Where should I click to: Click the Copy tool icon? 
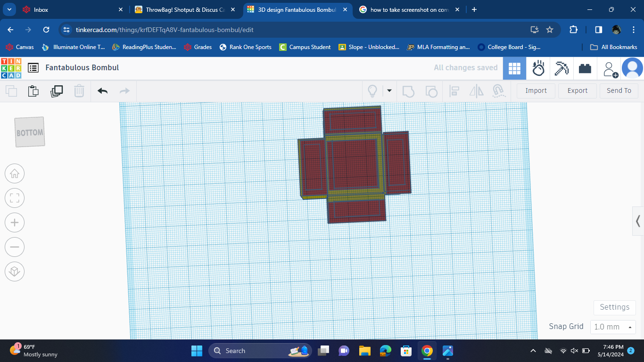click(x=11, y=91)
